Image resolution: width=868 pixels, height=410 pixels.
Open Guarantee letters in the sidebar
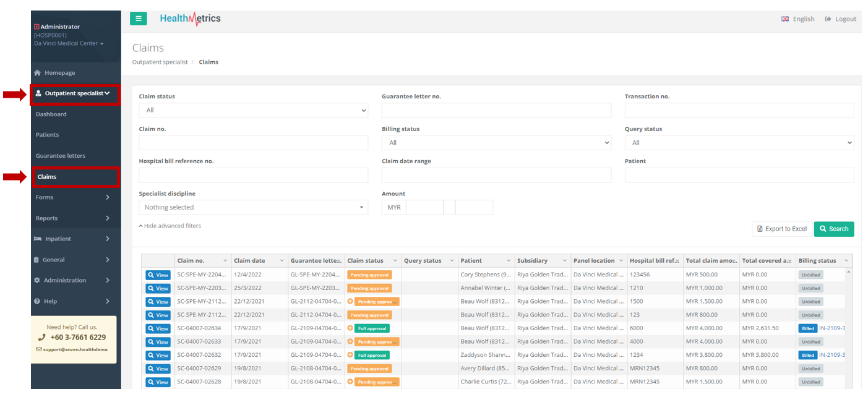pos(61,156)
